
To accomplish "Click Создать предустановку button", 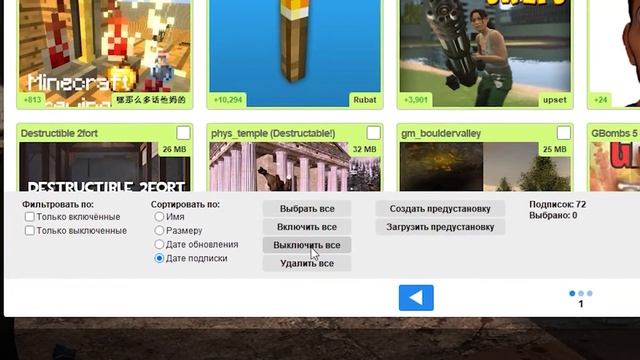I will (440, 209).
